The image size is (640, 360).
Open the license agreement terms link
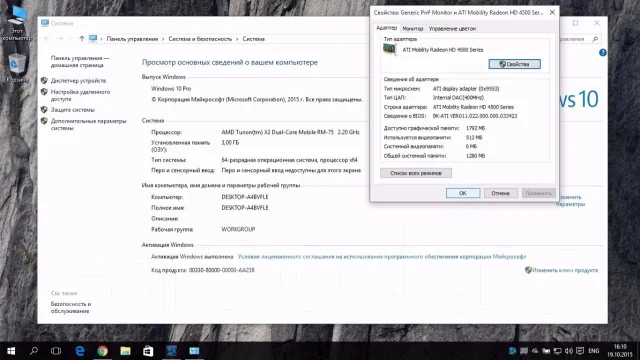click(x=382, y=257)
